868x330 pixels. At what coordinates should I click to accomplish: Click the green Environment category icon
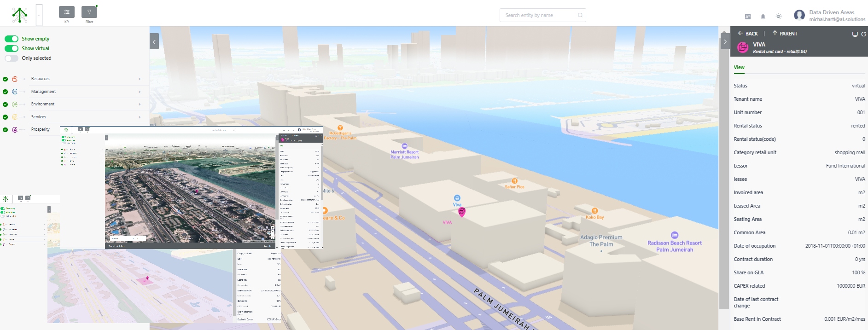tap(15, 104)
